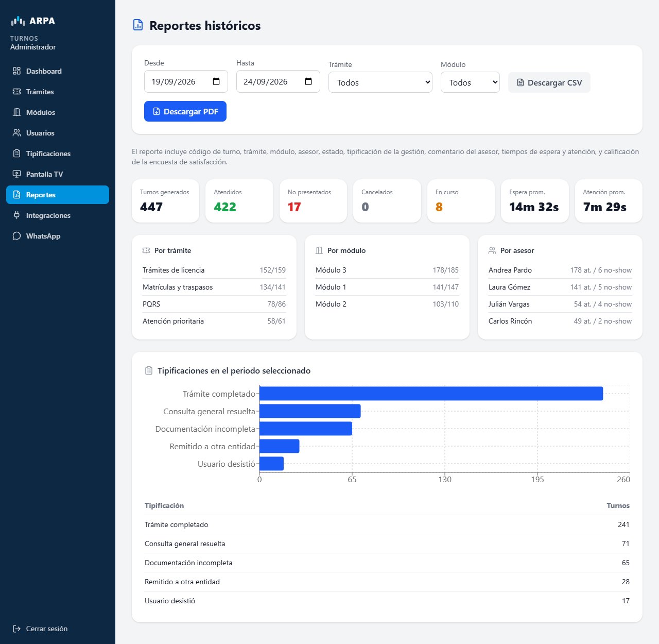Viewport: 659px width, 644px height.
Task: Click the Dashboard grid icon
Action: pos(16,71)
